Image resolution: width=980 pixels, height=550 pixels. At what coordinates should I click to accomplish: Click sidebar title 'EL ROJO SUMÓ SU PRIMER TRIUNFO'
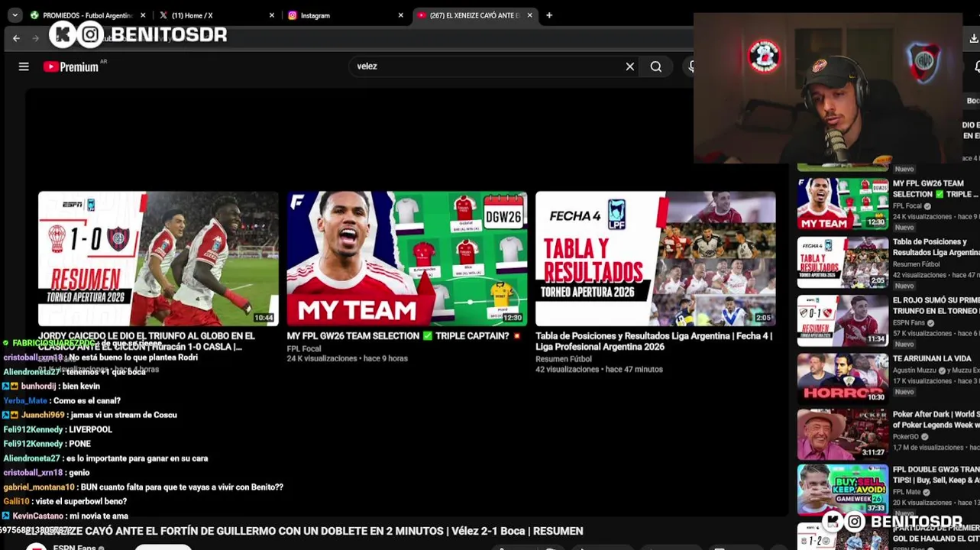tap(936, 306)
